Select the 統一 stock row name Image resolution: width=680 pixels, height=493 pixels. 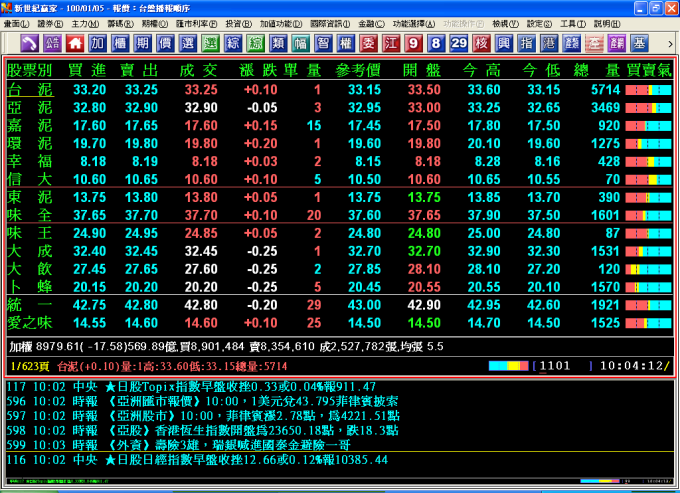pyautogui.click(x=29, y=305)
